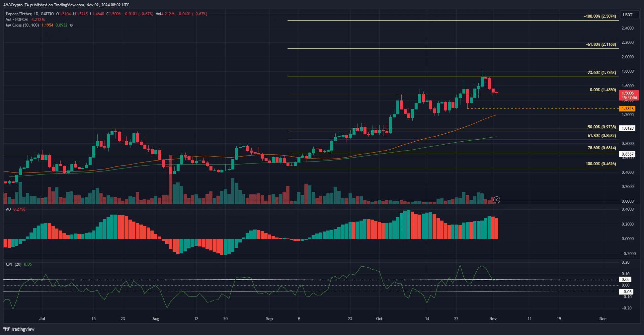Click the CMF -0.05 level label
This screenshot has width=644, height=335.
(x=626, y=292)
